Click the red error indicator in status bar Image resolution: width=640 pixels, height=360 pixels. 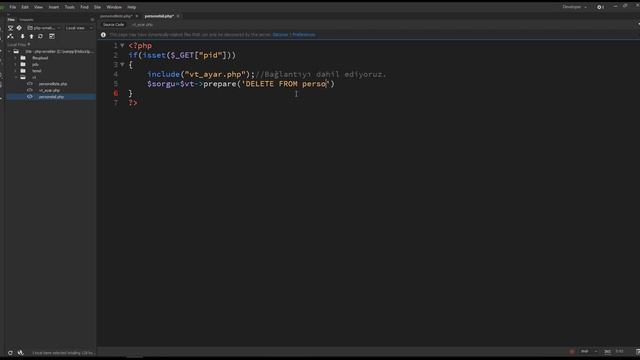point(572,351)
